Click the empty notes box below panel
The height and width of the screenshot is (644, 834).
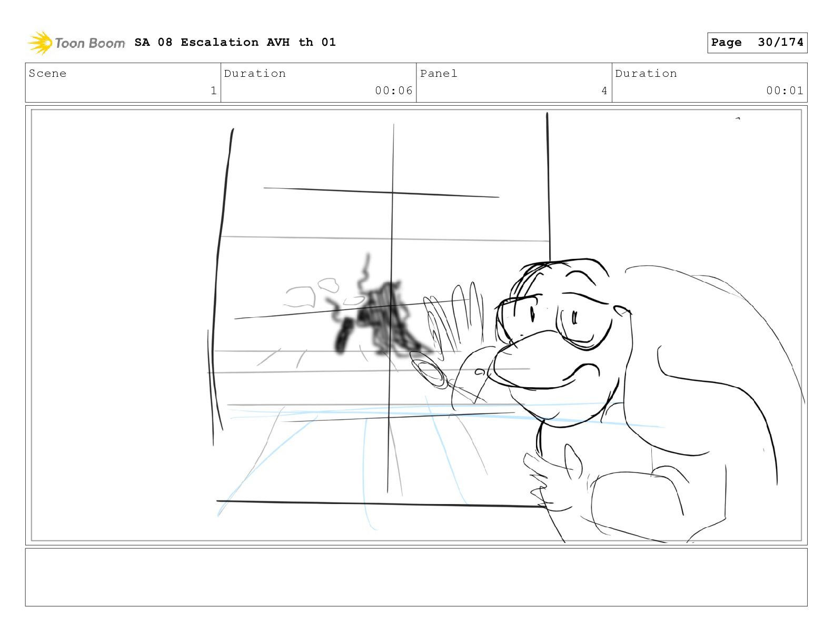[416, 577]
